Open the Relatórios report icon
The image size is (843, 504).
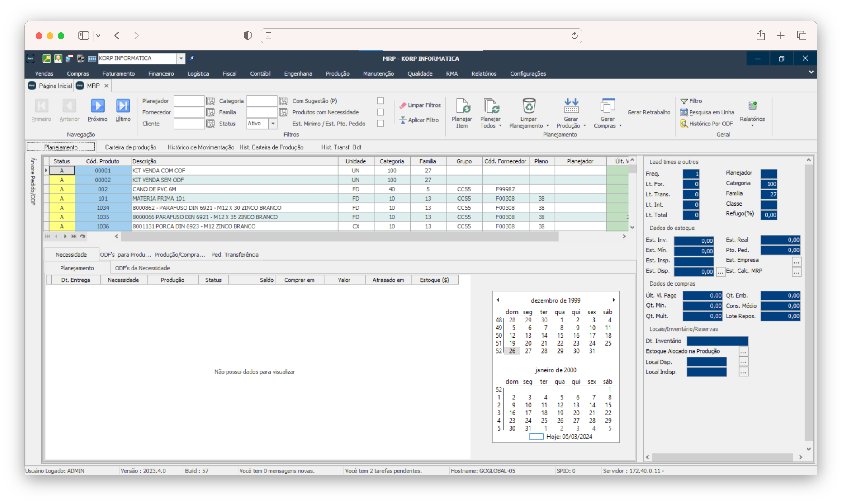pyautogui.click(x=753, y=106)
